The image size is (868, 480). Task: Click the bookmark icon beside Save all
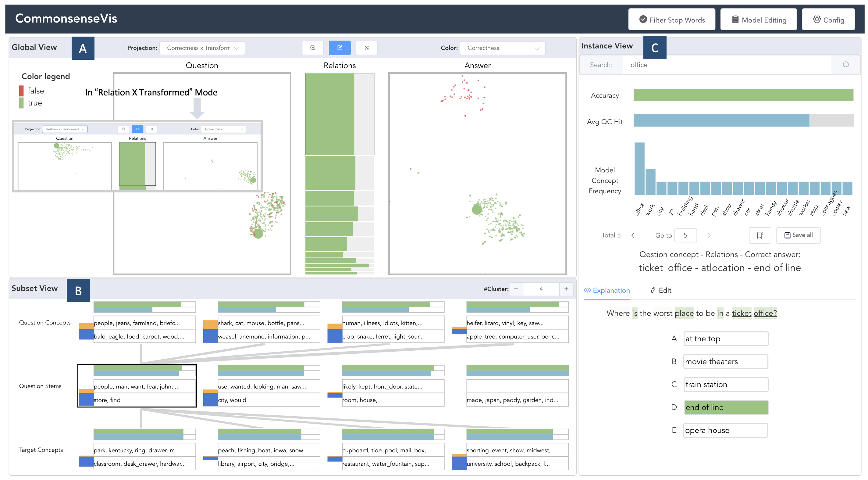click(760, 235)
